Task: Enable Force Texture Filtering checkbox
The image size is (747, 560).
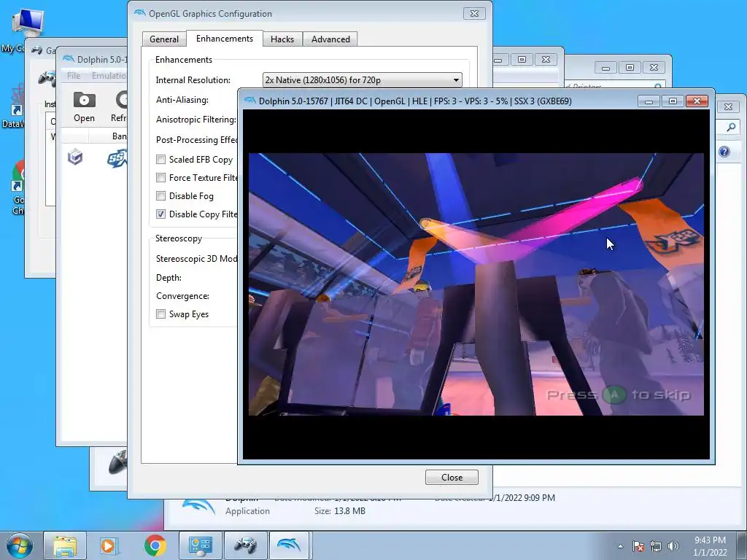Action: [x=161, y=178]
